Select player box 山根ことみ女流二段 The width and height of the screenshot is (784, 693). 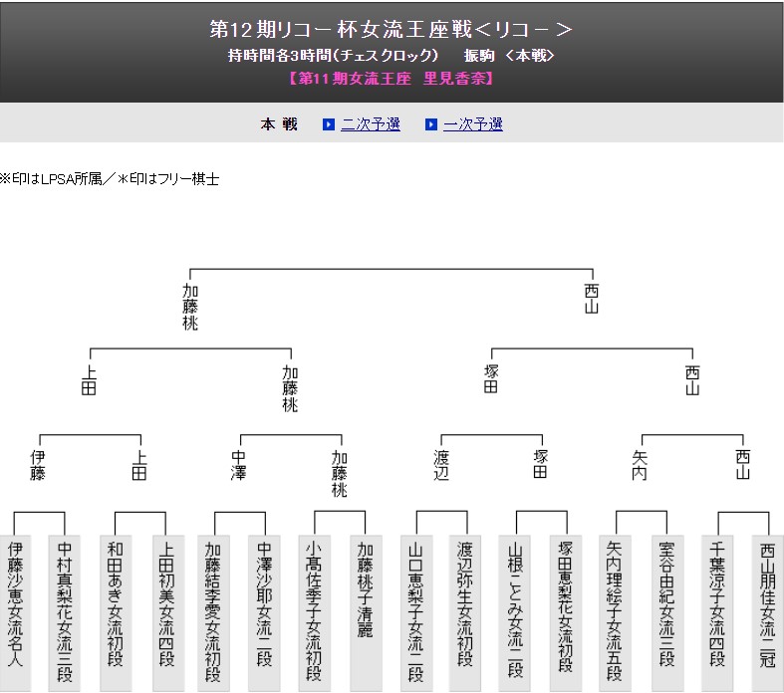[515, 613]
